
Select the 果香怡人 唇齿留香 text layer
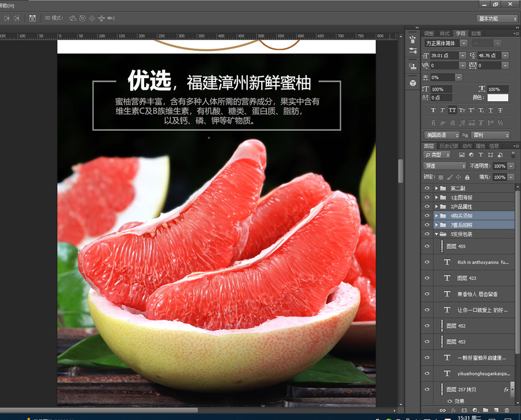474,294
